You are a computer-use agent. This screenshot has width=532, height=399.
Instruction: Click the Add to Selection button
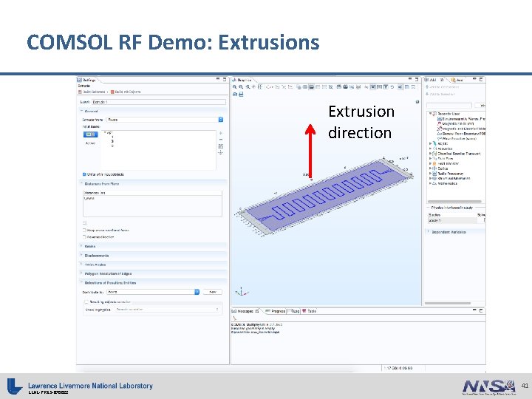tap(440, 94)
